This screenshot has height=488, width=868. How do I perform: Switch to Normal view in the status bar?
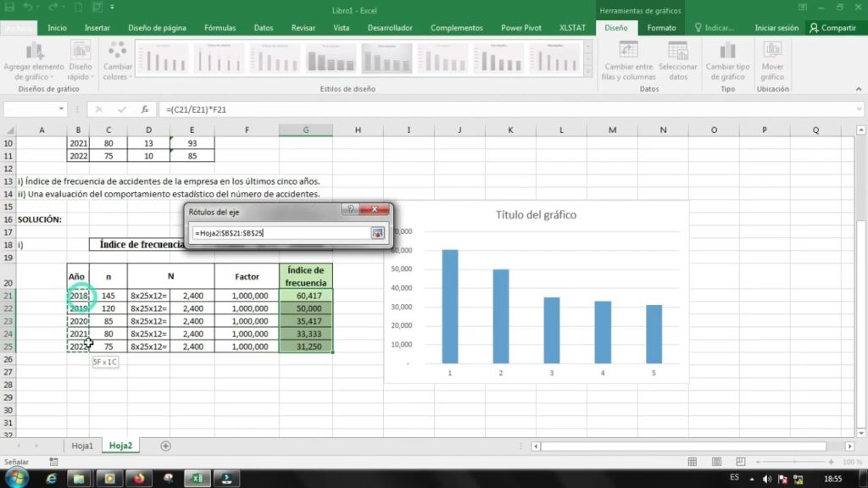coord(693,462)
